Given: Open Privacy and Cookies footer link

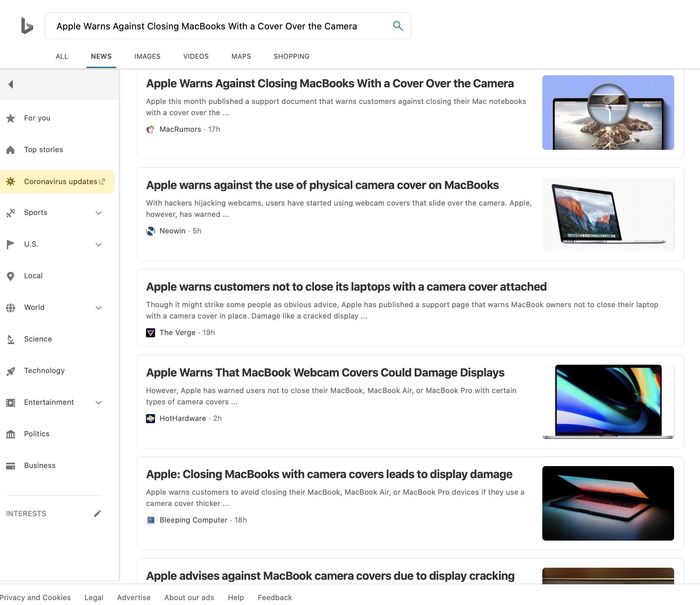Looking at the screenshot, I should coord(35,597).
